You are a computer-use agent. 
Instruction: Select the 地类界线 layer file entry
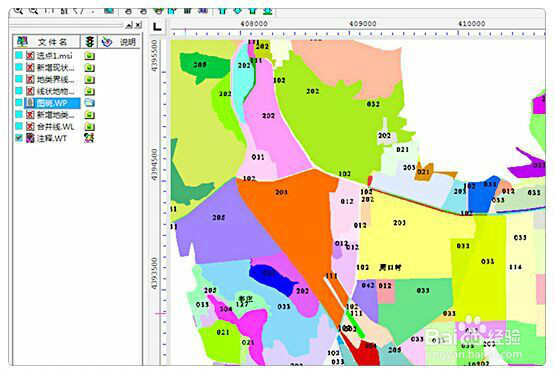pos(55,79)
